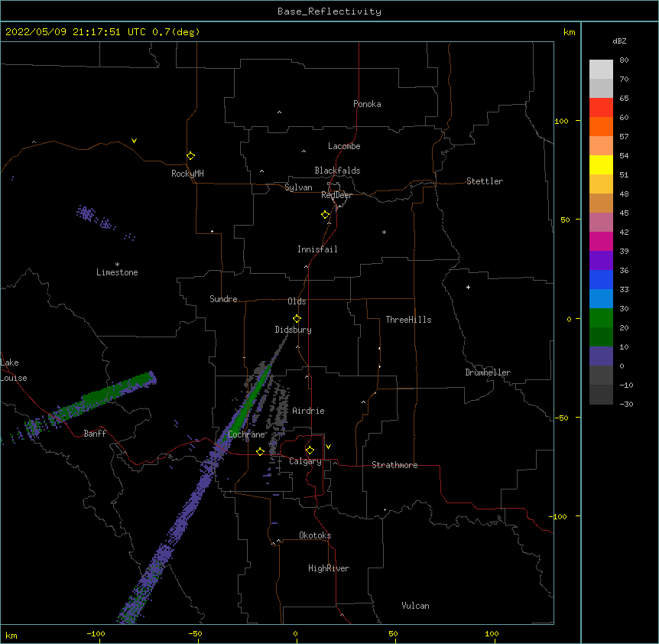Select the bright green 20-30 dBZ swatch
This screenshot has width=659, height=644.
[601, 318]
